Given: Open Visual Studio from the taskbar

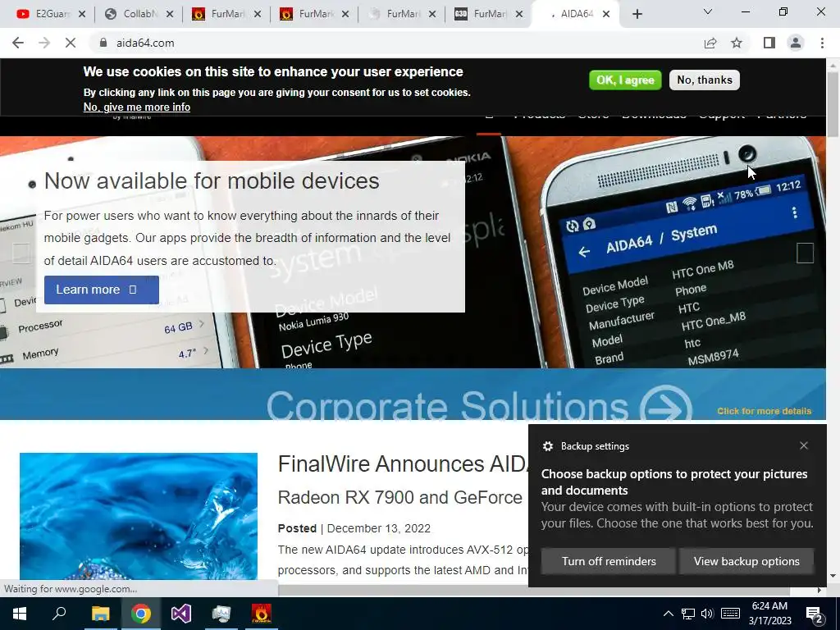Looking at the screenshot, I should tap(181, 614).
